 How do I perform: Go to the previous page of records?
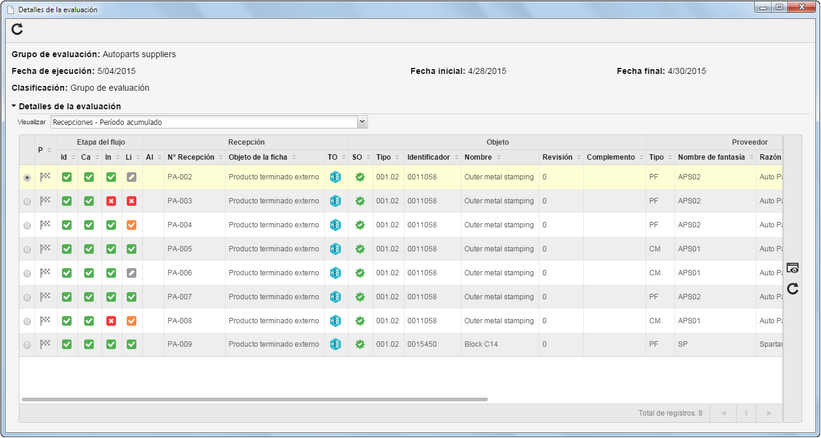coord(723,413)
